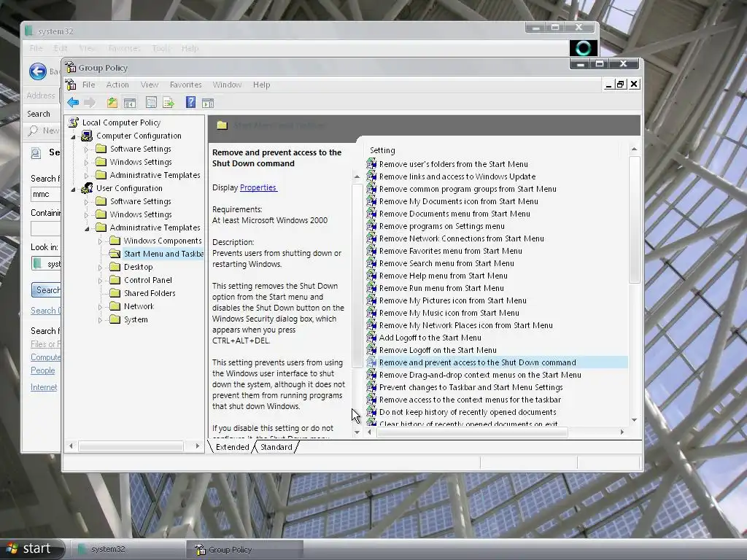Switch to the Extended tab
The height and width of the screenshot is (560, 747).
(x=232, y=447)
